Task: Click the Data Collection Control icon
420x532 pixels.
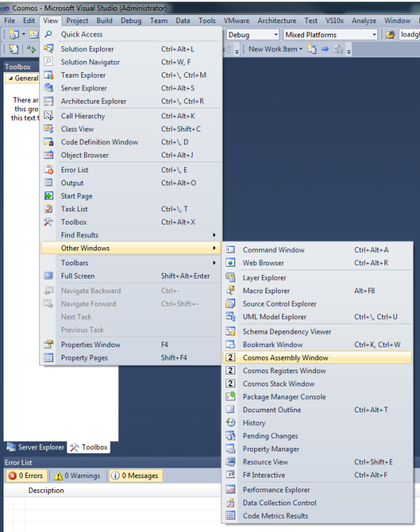Action: [x=230, y=503]
